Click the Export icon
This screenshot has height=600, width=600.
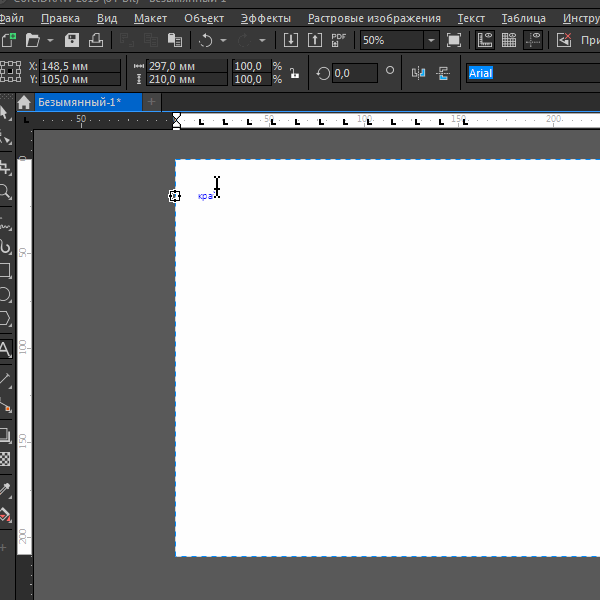click(x=315, y=40)
